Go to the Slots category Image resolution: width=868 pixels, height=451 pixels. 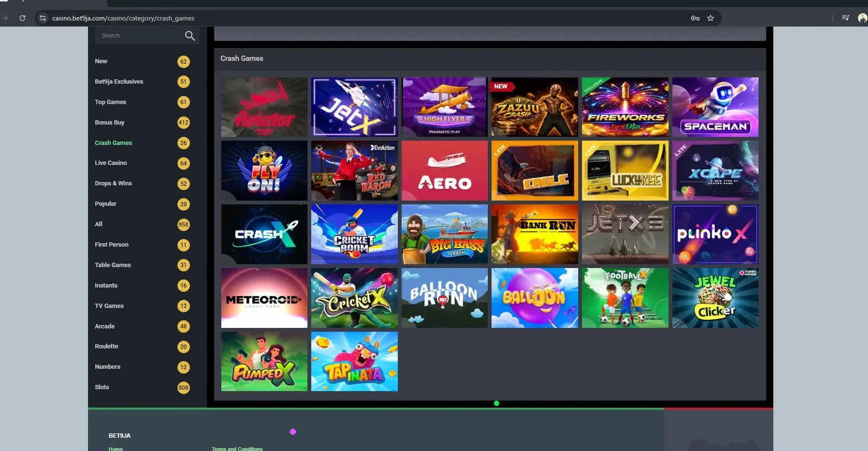point(102,387)
